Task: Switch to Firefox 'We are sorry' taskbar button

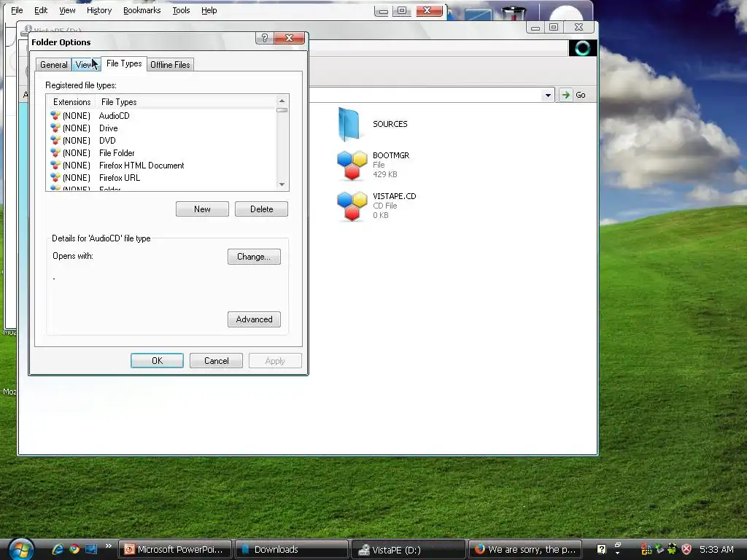Action: [525, 550]
